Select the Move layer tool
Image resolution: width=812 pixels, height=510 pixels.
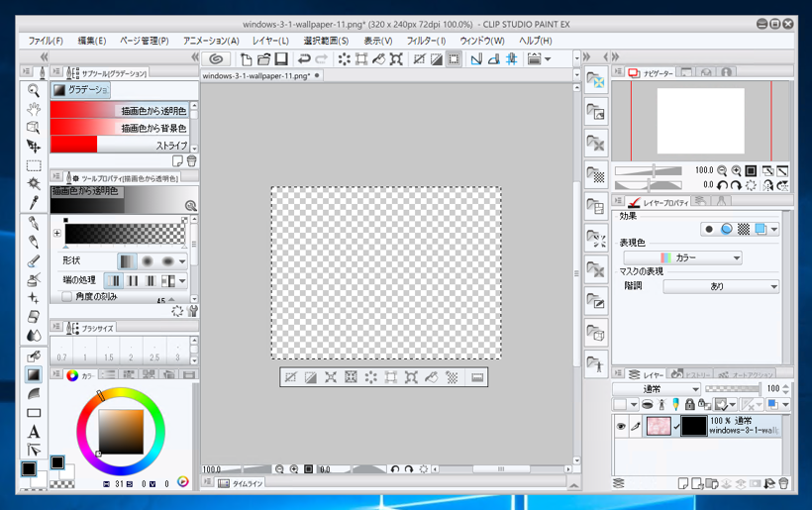34,147
